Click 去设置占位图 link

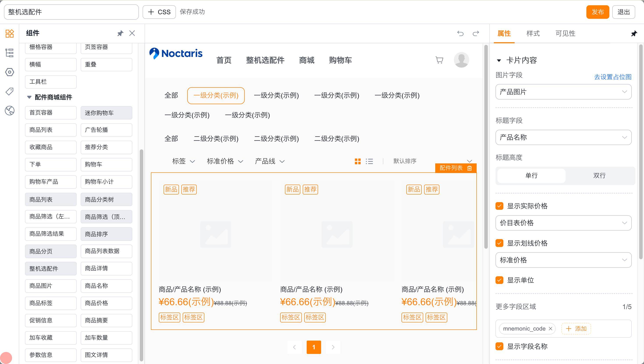612,77
